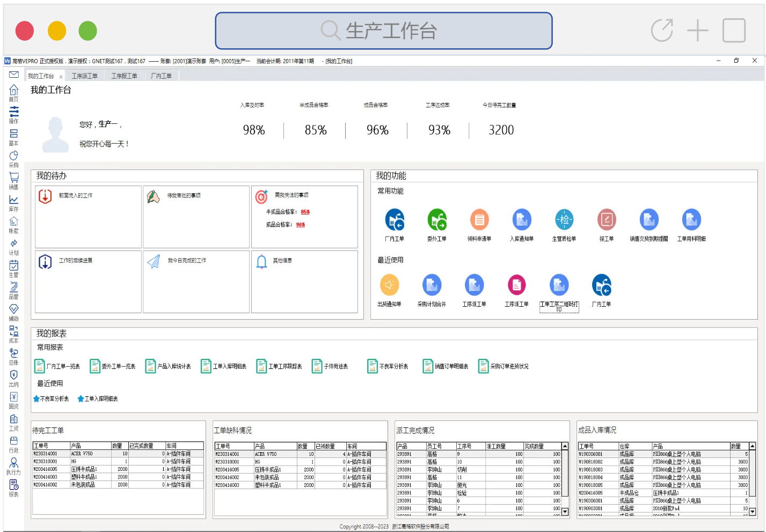Switch to the 工序报工单 tab
This screenshot has width=766, height=532.
[x=124, y=76]
